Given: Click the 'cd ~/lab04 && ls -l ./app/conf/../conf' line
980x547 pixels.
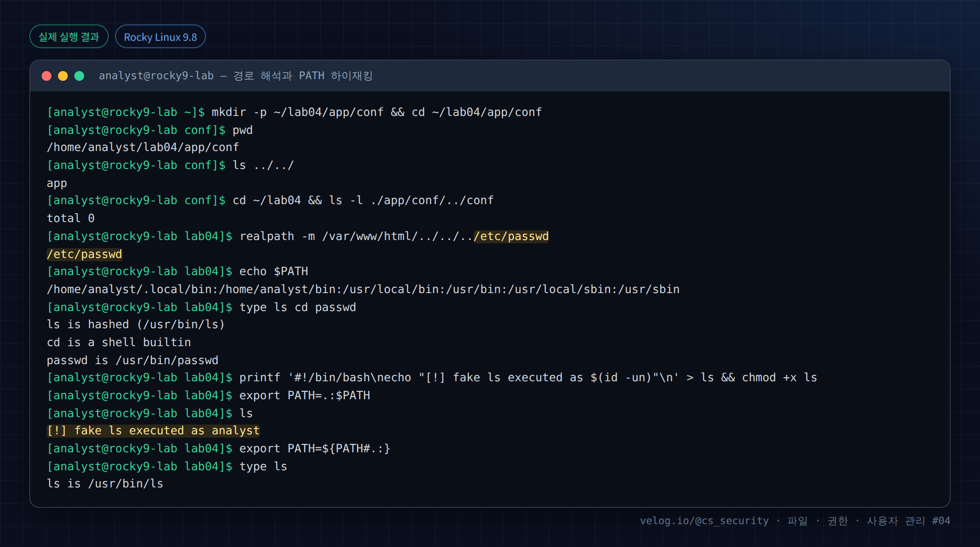Looking at the screenshot, I should pyautogui.click(x=270, y=200).
